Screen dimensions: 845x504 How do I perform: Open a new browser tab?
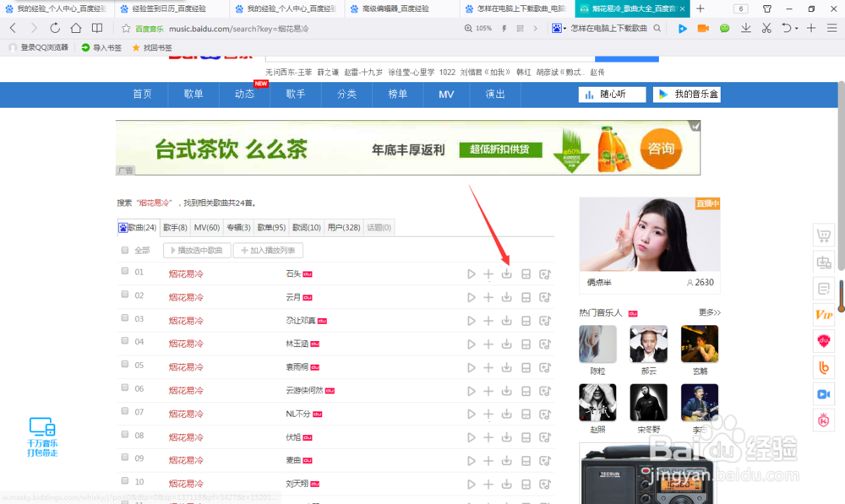click(x=700, y=8)
